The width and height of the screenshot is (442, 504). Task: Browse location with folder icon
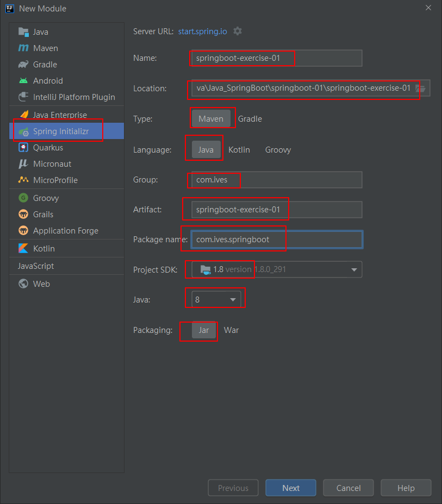click(421, 89)
